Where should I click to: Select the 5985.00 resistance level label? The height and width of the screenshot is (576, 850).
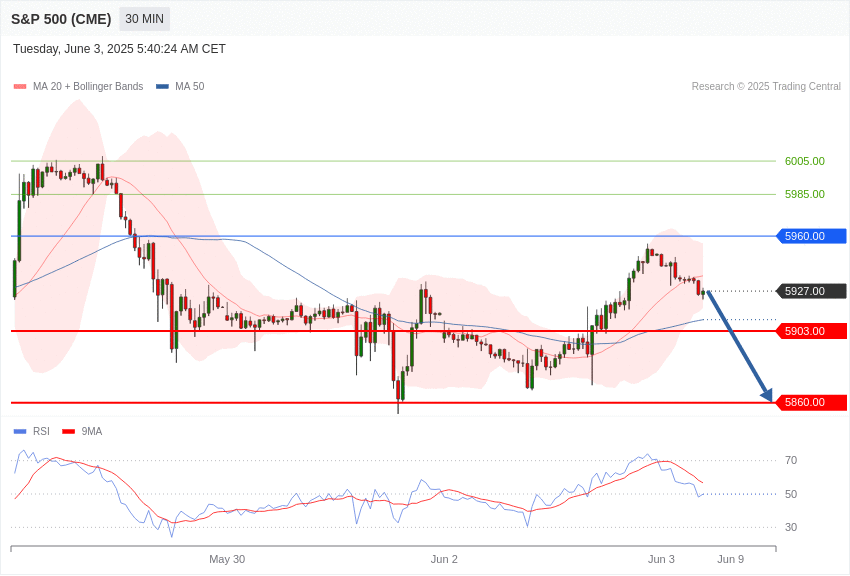[804, 194]
